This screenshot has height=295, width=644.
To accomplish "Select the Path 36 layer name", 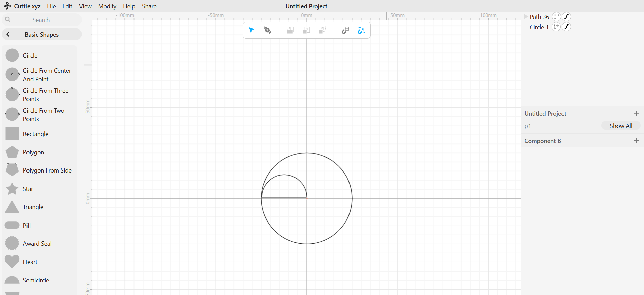I will point(539,17).
